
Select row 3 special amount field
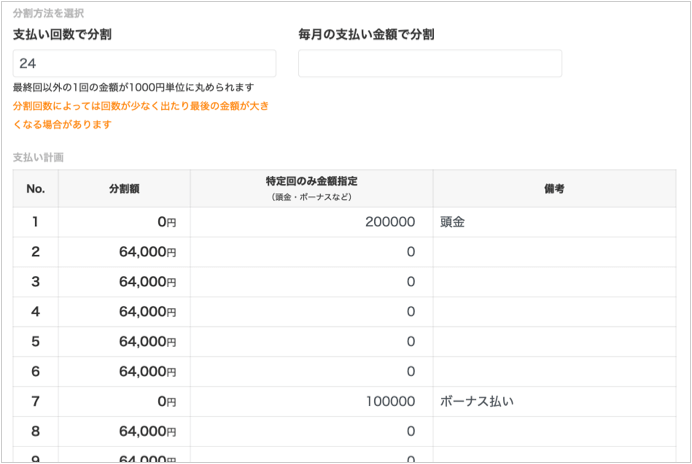click(311, 282)
